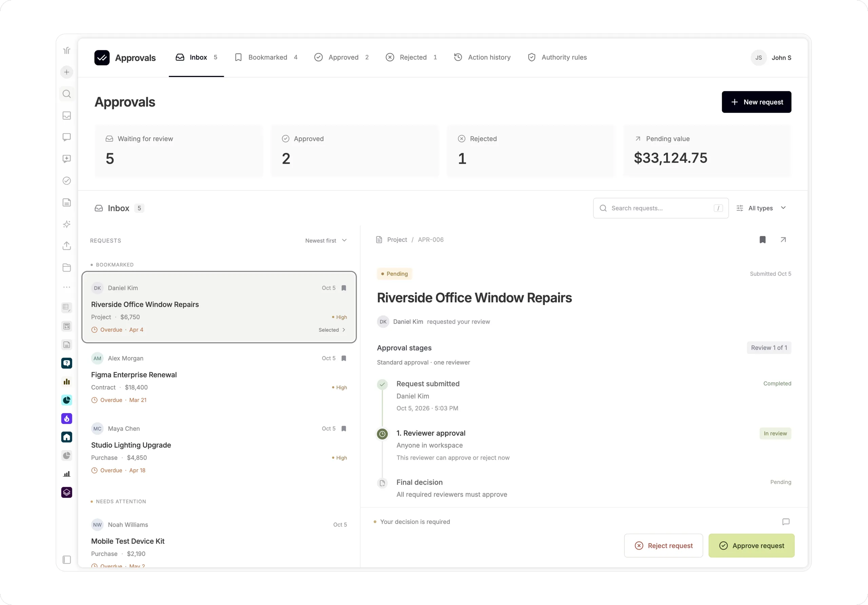Click the upload icon in the sidebar
The height and width of the screenshot is (605, 868).
[66, 246]
